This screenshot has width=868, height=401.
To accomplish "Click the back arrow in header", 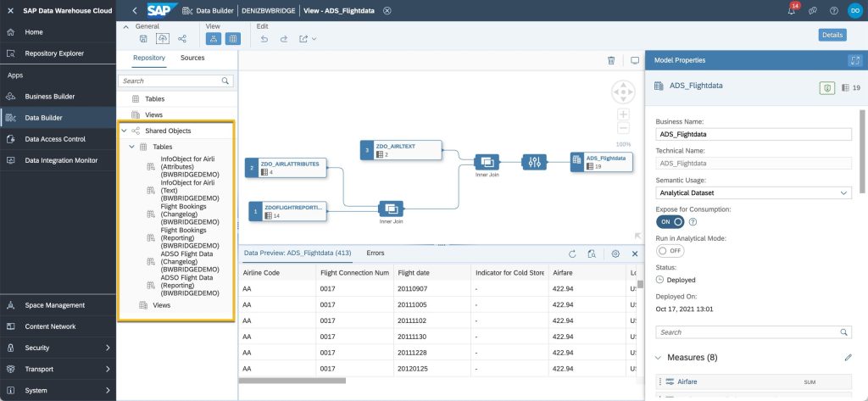I will point(135,10).
